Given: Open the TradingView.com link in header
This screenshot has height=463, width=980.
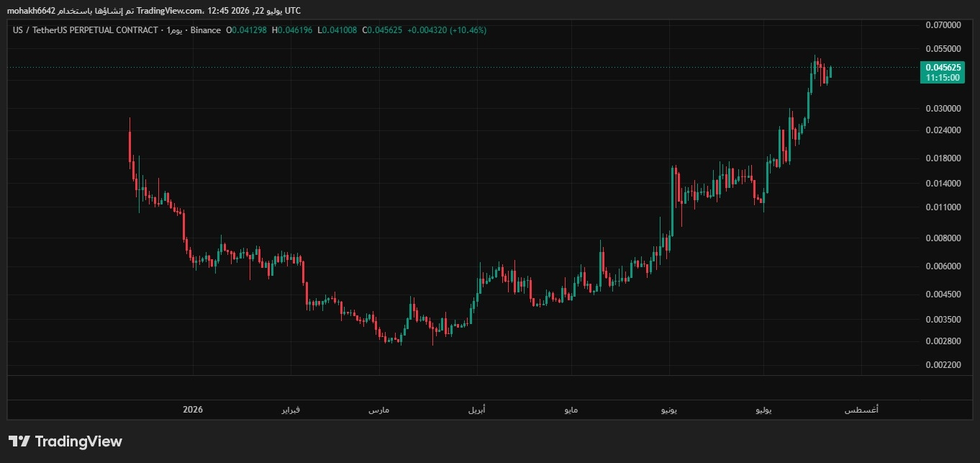Looking at the screenshot, I should tap(169, 10).
